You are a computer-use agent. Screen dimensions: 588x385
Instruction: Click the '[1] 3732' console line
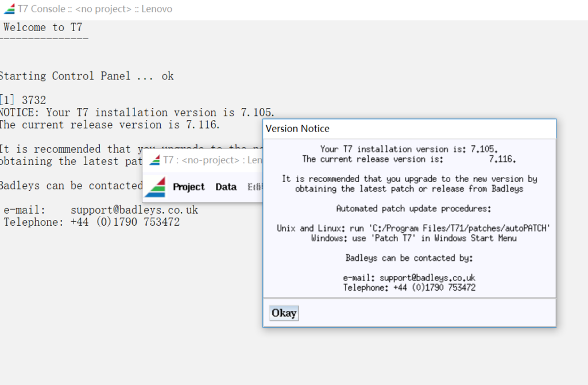click(23, 100)
